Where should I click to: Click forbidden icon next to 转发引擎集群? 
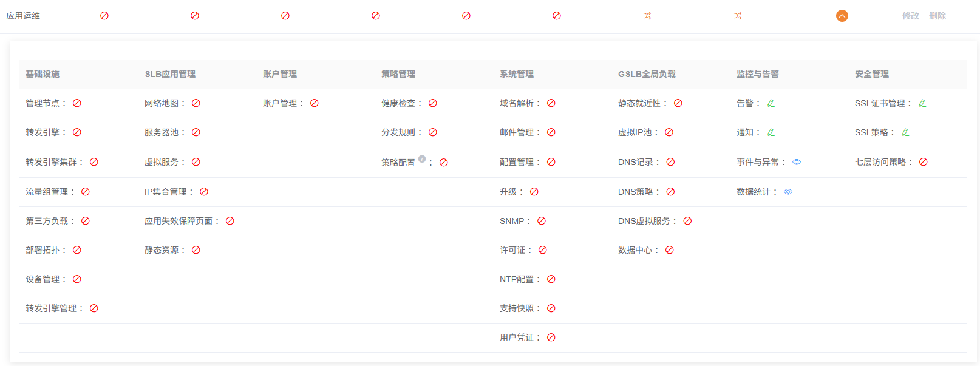[94, 162]
